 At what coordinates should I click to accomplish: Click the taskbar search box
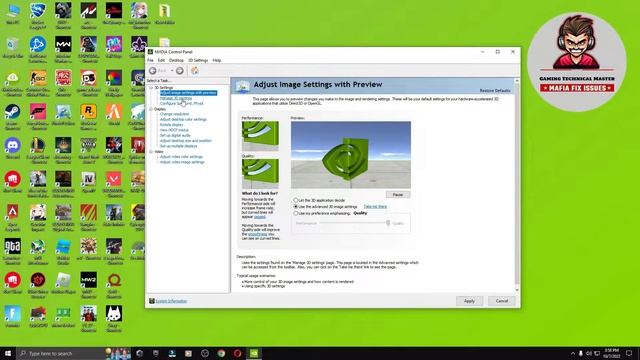[61, 353]
